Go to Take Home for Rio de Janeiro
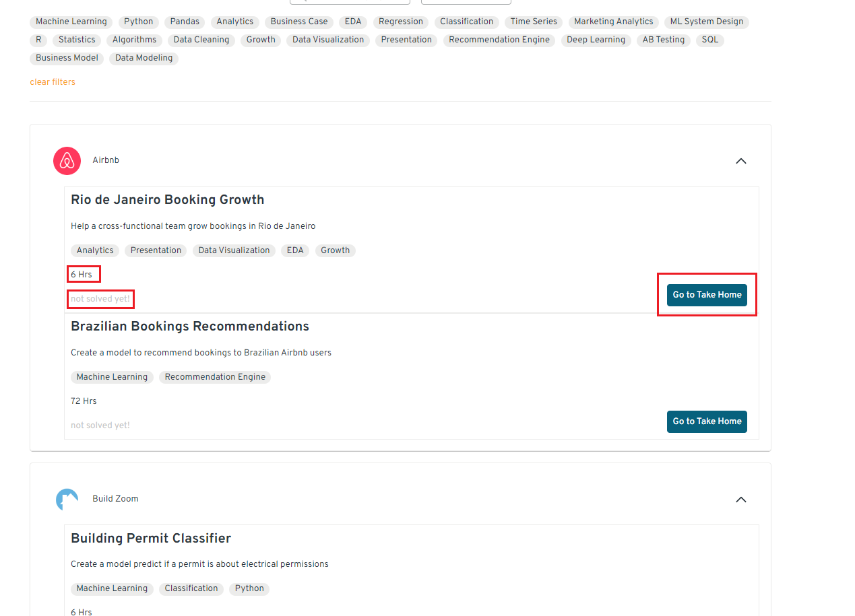Image resolution: width=855 pixels, height=616 pixels. coord(707,295)
